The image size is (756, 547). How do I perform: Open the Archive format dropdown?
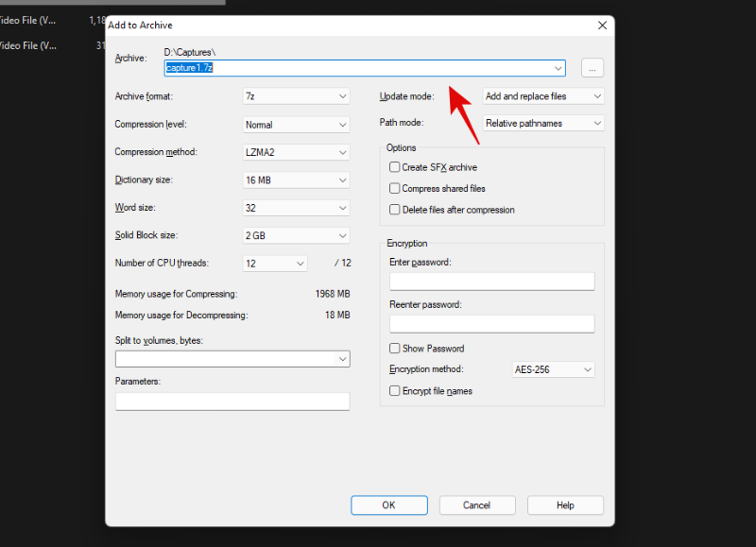coord(297,96)
